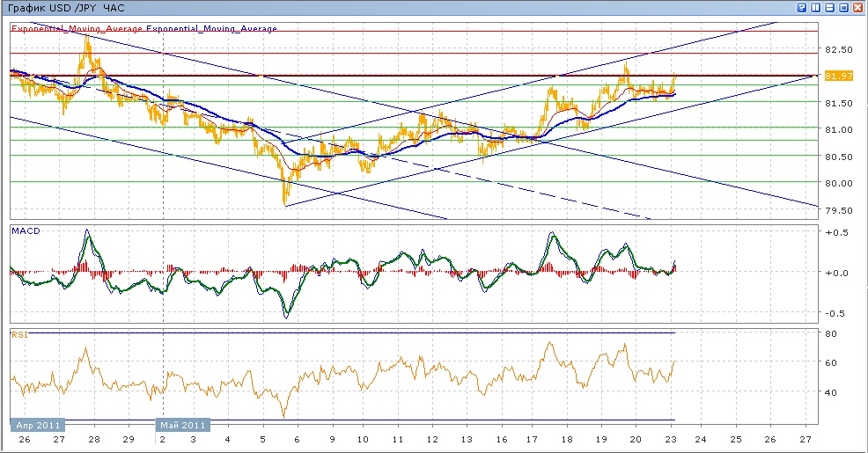
Task: Click date label 9 on time axis
Action: [x=332, y=439]
